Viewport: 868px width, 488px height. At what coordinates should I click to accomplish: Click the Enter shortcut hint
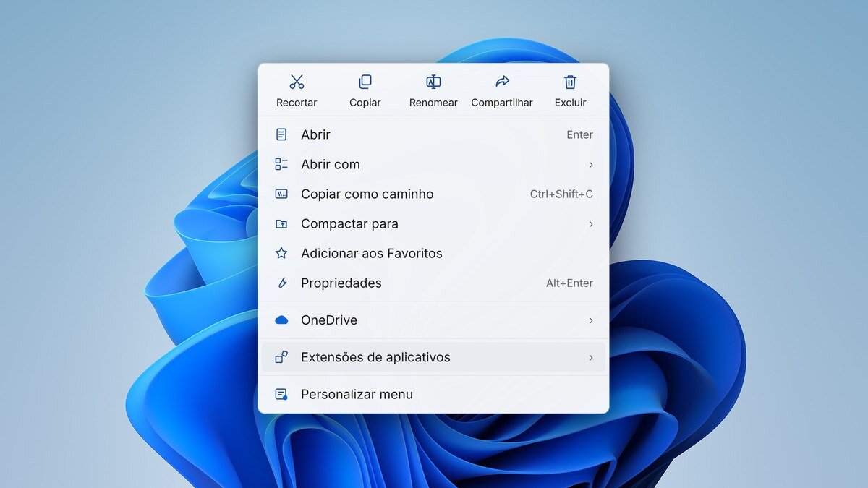580,134
